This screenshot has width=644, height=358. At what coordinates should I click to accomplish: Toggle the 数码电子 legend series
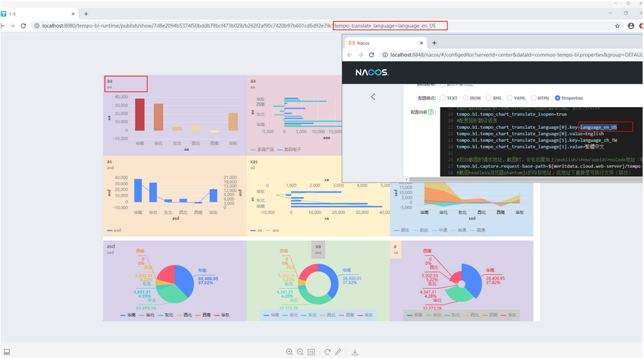[289, 150]
